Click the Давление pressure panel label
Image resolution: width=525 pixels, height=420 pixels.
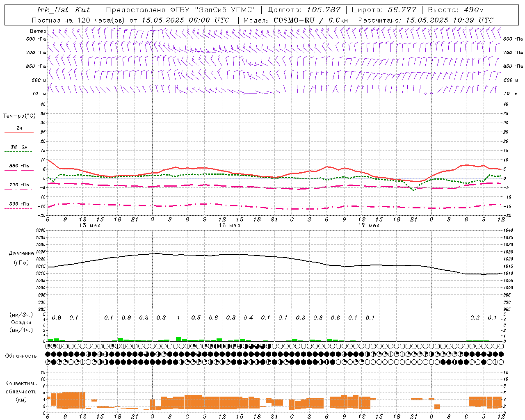pyautogui.click(x=21, y=253)
